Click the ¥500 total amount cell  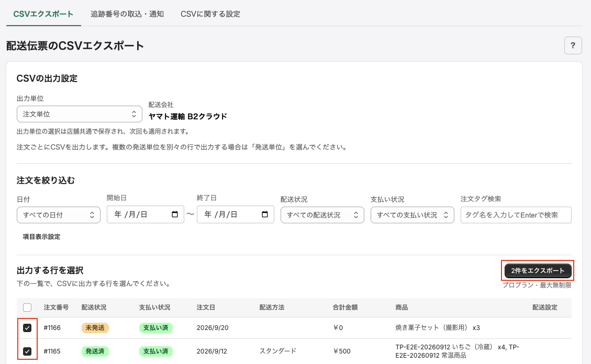pos(341,351)
